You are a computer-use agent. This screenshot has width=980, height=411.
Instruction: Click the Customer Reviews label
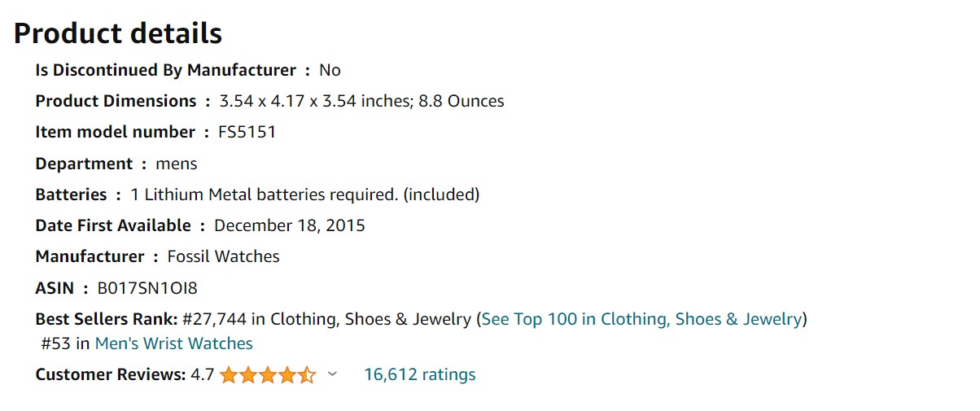tap(111, 374)
